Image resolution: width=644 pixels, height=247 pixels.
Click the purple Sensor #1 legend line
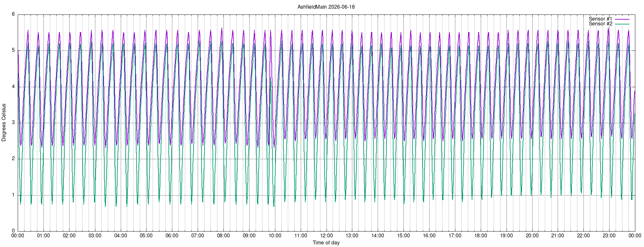point(622,19)
